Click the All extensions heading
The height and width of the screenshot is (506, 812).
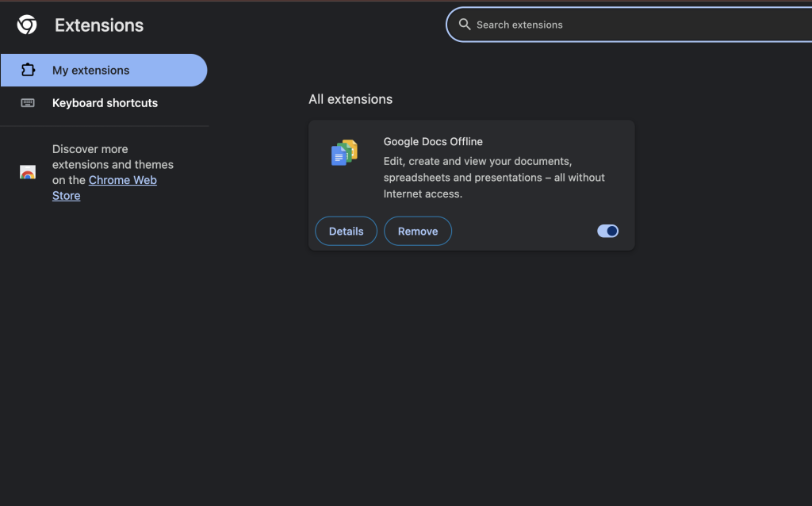350,99
